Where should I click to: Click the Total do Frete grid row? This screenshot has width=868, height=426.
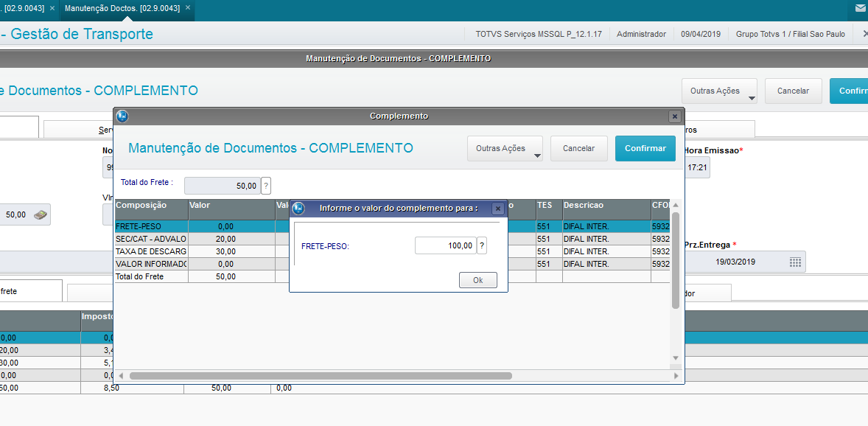pyautogui.click(x=392, y=276)
